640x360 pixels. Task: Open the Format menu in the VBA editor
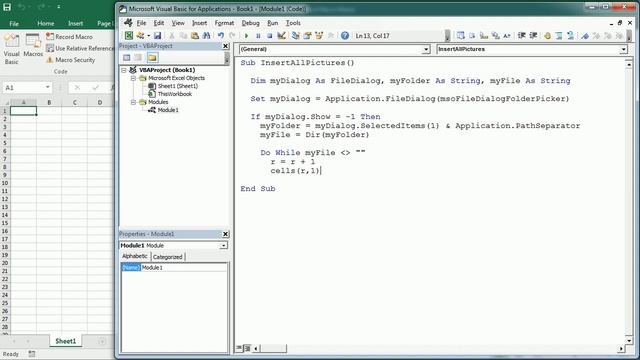click(224, 23)
